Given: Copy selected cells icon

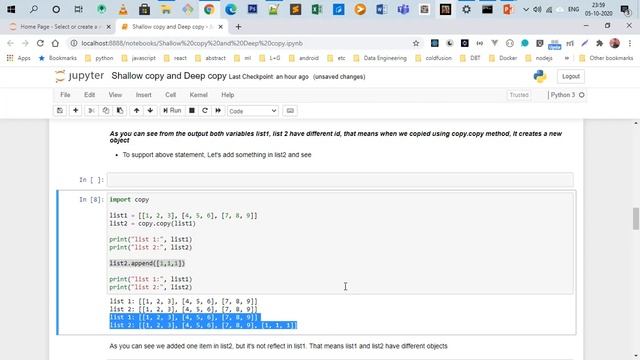Looking at the screenshot, I should coord(106,111).
